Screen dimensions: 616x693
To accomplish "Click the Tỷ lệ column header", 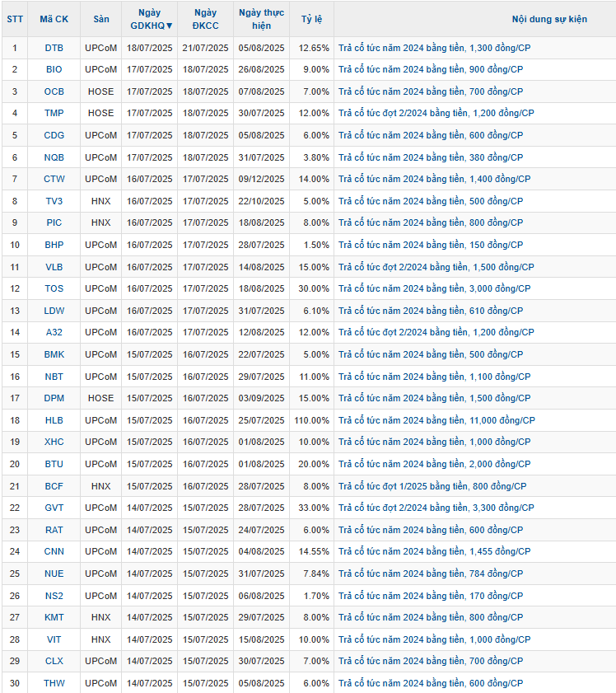I will click(311, 19).
